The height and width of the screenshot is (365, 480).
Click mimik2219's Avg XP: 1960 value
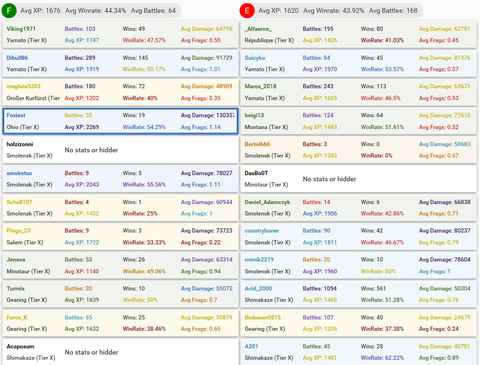coord(320,271)
